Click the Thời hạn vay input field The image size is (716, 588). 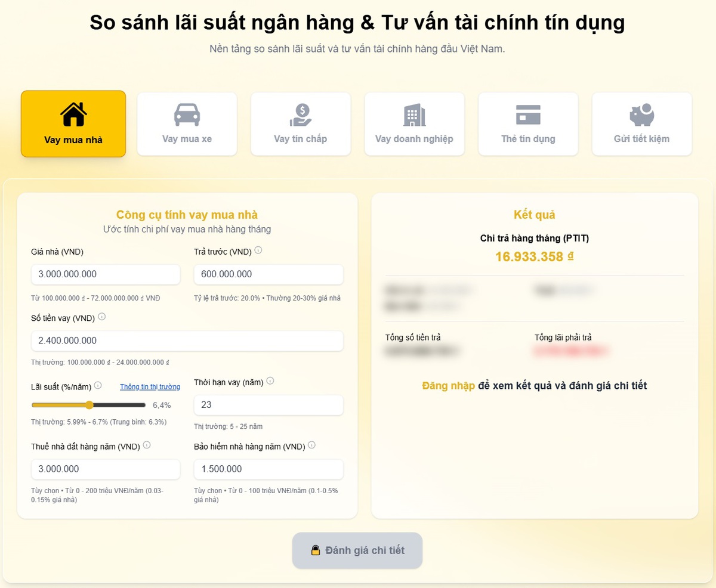click(268, 405)
